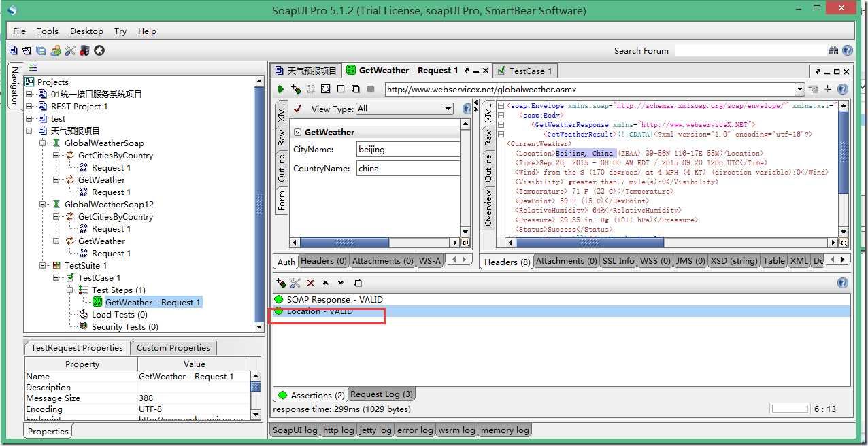Select GetCitiesByCountry under GlobalWeatherSoap12

point(115,217)
